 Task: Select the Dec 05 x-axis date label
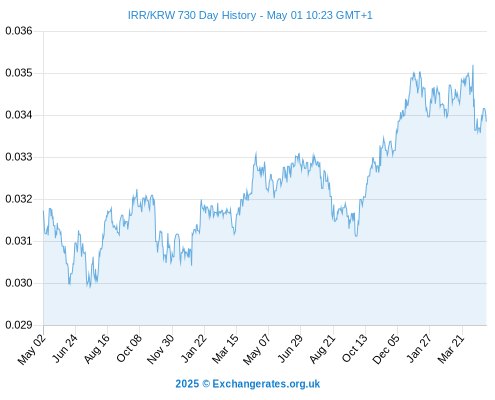[x=386, y=349]
